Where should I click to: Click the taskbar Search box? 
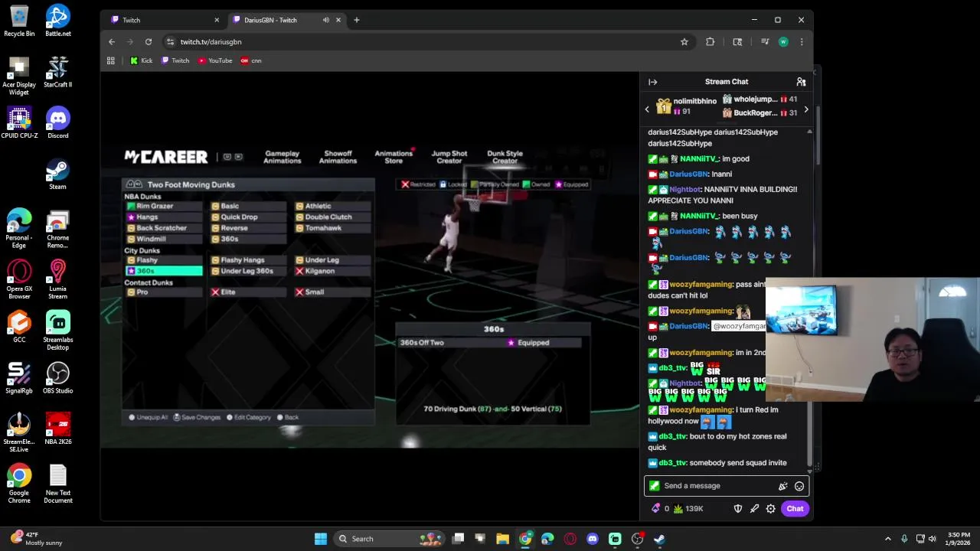point(388,539)
